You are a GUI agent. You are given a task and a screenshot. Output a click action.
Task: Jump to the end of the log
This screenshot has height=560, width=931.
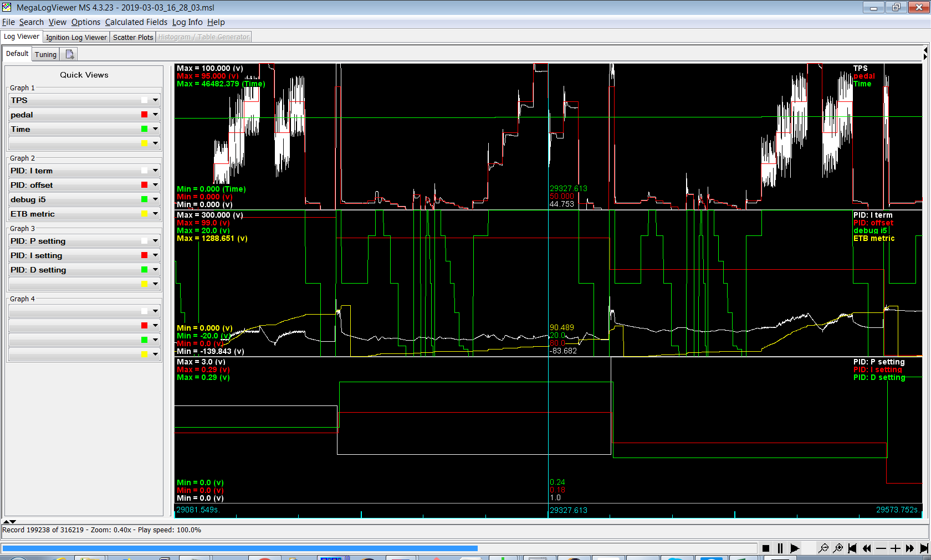point(924,548)
